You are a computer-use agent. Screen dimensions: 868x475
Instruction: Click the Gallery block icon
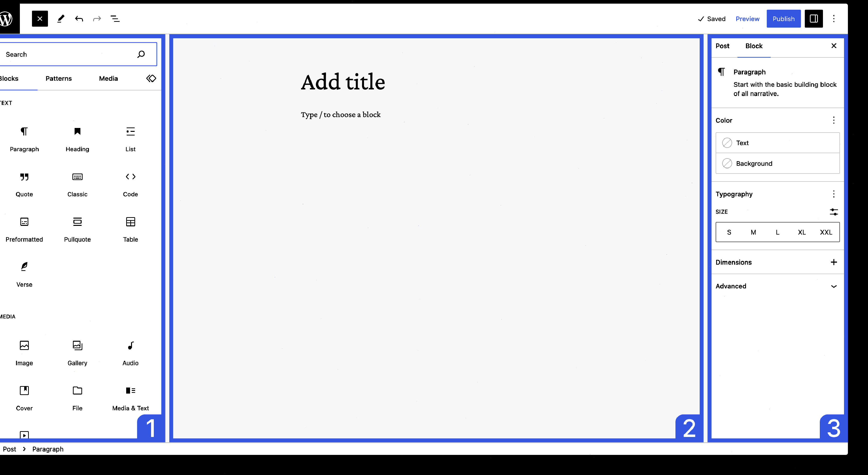[x=77, y=345]
